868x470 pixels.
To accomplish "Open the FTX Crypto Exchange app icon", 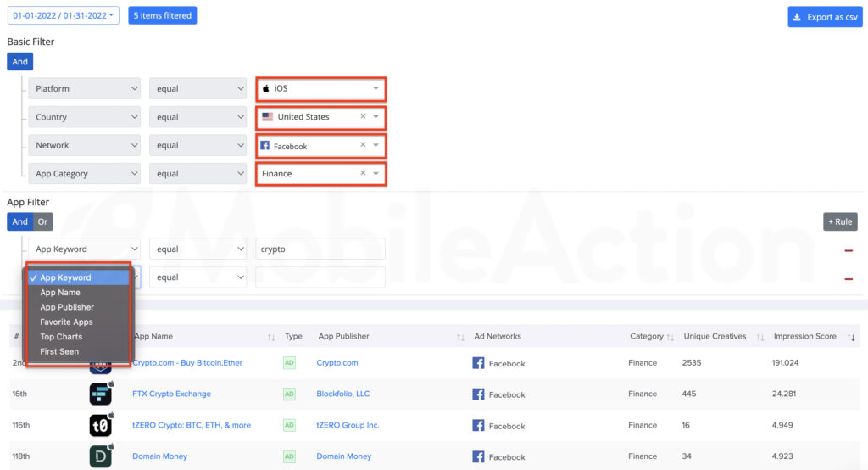I will coord(101,394).
